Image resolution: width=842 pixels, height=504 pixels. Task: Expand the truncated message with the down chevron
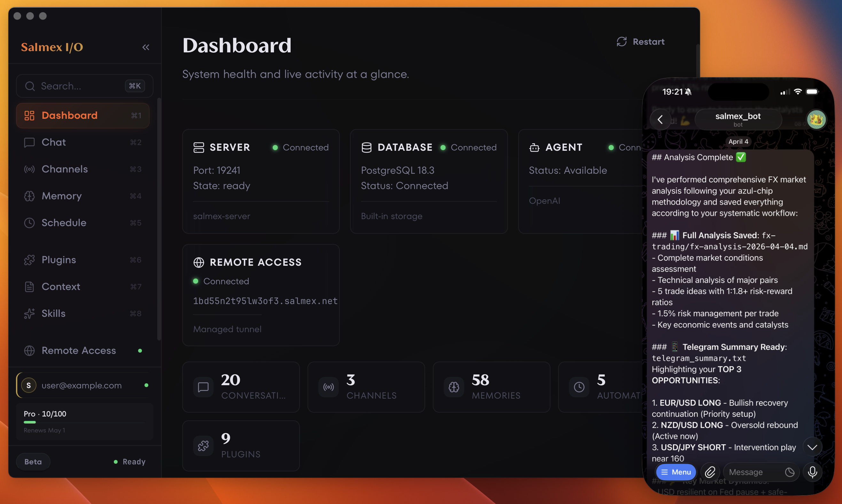click(x=813, y=447)
